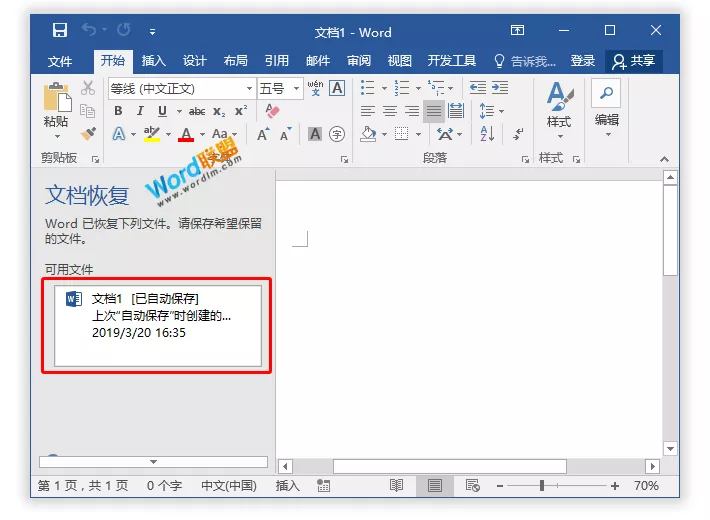Click the Undo arrow icon
This screenshot has height=520, width=710.
(x=89, y=30)
